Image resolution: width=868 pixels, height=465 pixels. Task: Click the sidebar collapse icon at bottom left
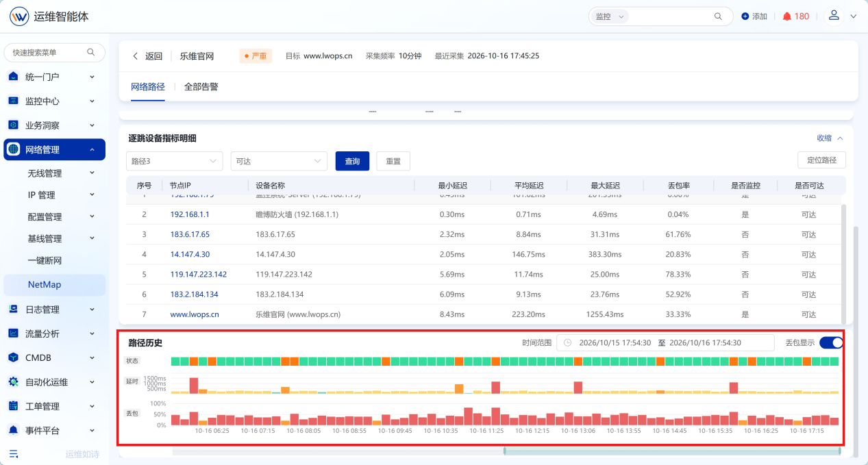(14, 453)
